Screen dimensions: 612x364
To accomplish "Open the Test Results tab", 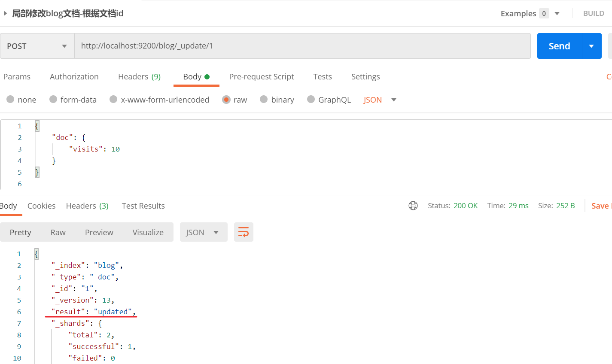I will pyautogui.click(x=143, y=206).
